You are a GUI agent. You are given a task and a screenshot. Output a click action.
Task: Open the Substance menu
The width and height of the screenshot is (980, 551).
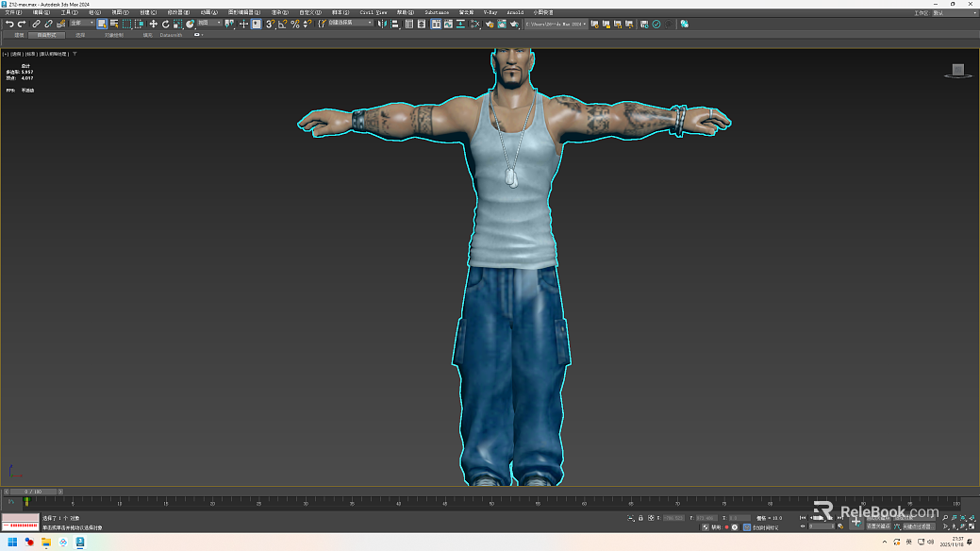coord(437,12)
